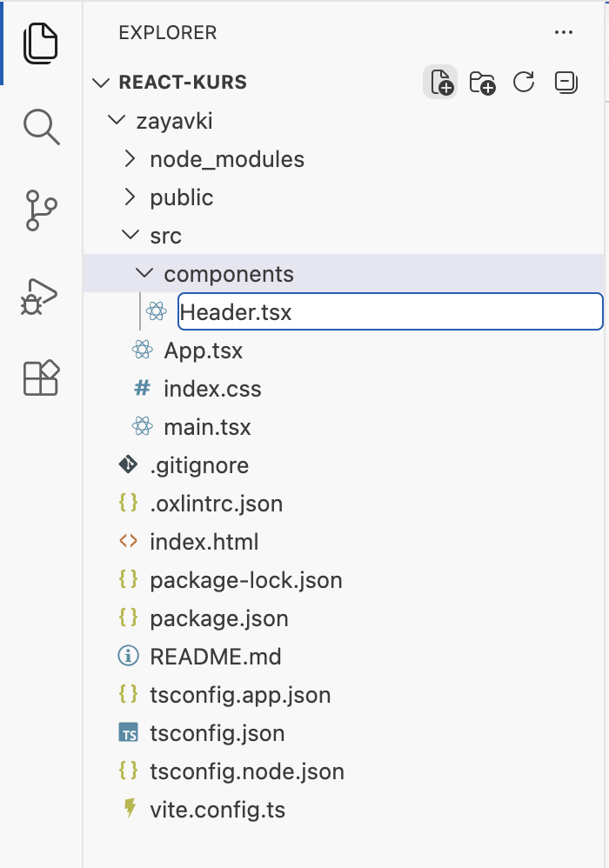The width and height of the screenshot is (609, 868).
Task: Open tsconfig.app.json file
Action: point(240,694)
